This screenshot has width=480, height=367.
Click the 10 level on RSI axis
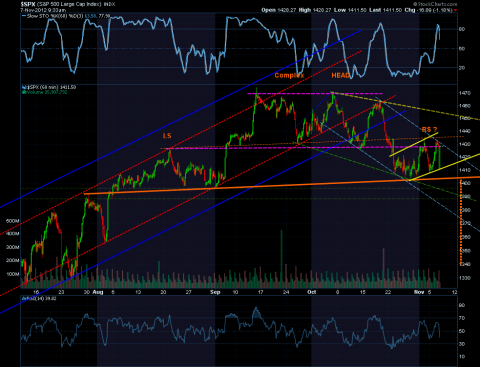(462, 357)
